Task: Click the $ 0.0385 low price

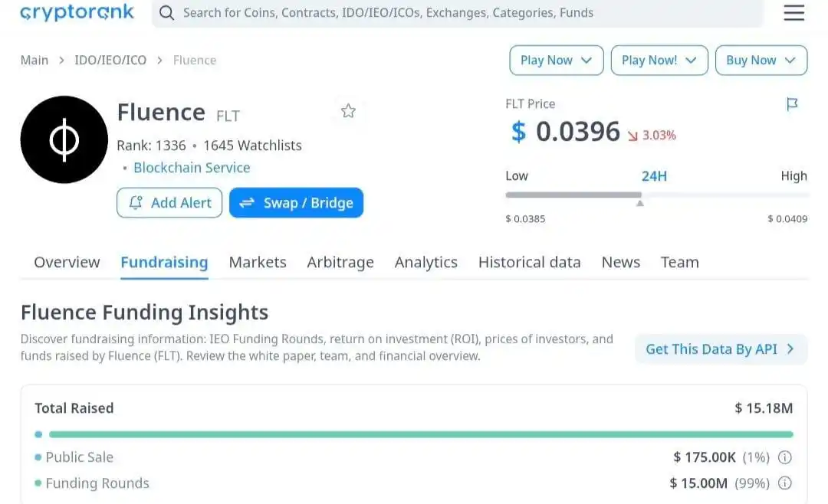Action: click(x=525, y=218)
